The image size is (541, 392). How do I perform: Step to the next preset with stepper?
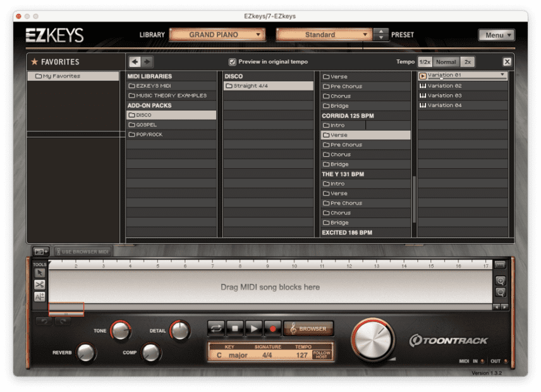click(x=381, y=37)
